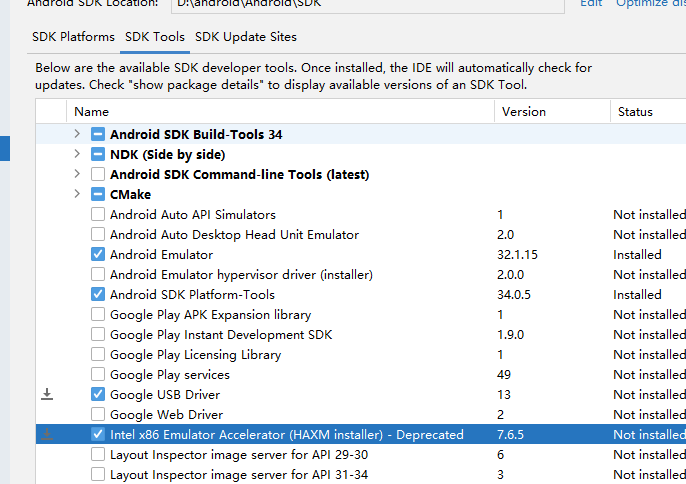The height and width of the screenshot is (484, 686).
Task: Select the Android Emulator row name
Action: (161, 255)
